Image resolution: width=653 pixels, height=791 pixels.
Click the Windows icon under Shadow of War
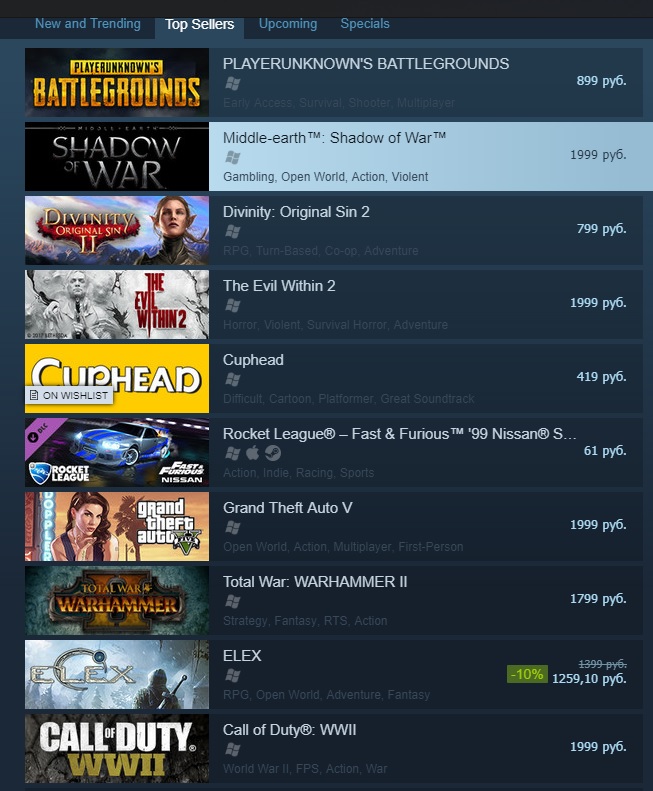(232, 157)
